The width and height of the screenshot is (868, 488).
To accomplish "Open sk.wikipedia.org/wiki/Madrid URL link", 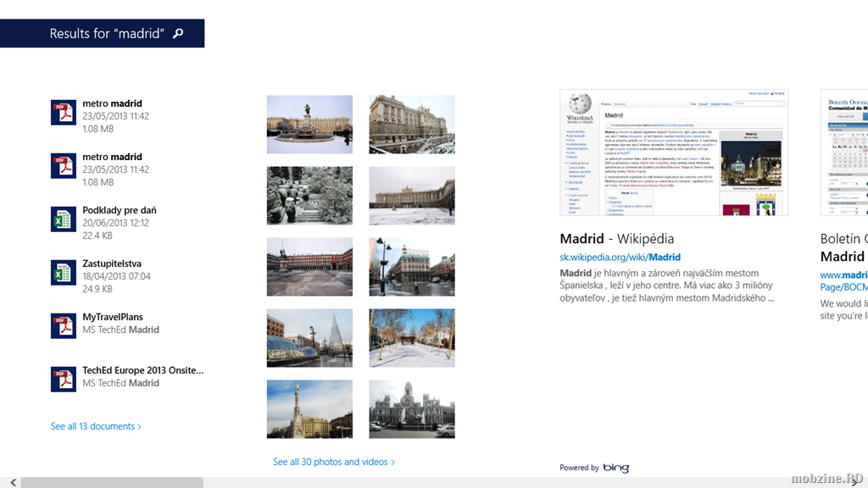I will 620,258.
